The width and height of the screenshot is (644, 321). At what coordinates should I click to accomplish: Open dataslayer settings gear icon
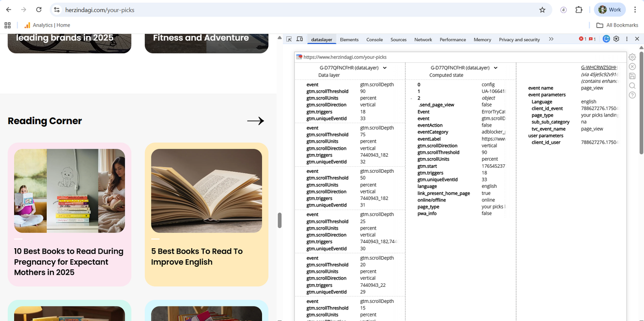point(632,57)
